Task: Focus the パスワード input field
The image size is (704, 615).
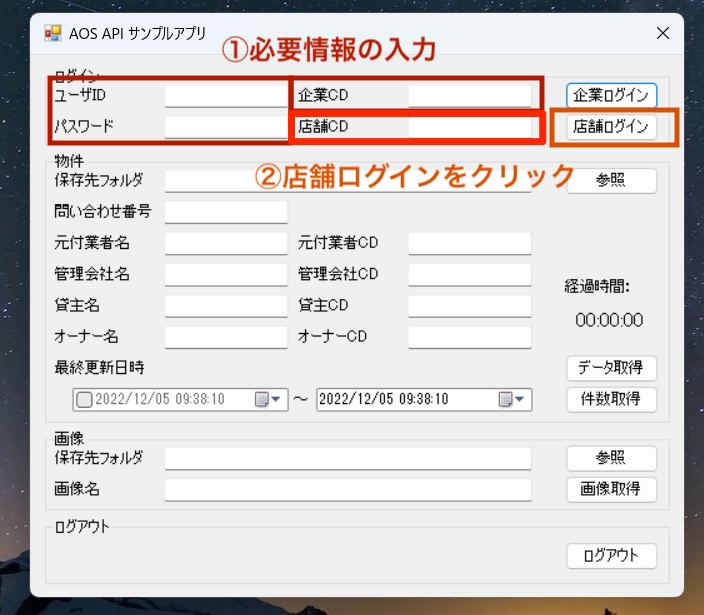Action: (226, 127)
